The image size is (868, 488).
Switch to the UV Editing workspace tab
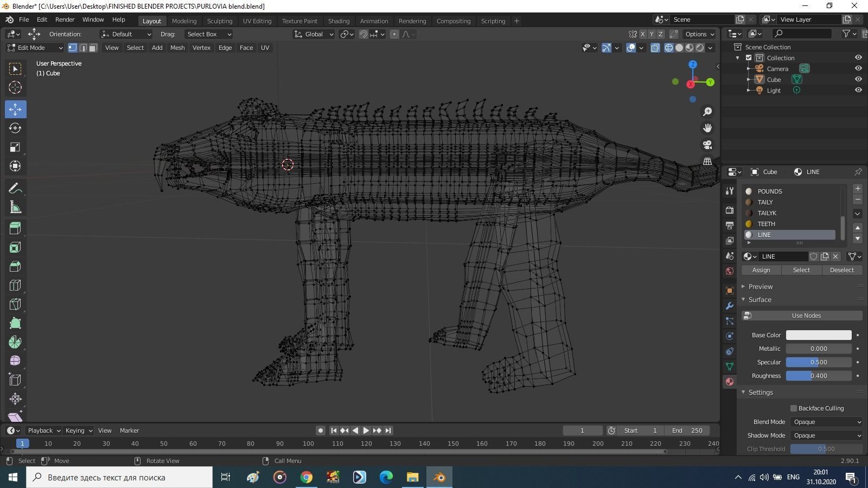[257, 21]
